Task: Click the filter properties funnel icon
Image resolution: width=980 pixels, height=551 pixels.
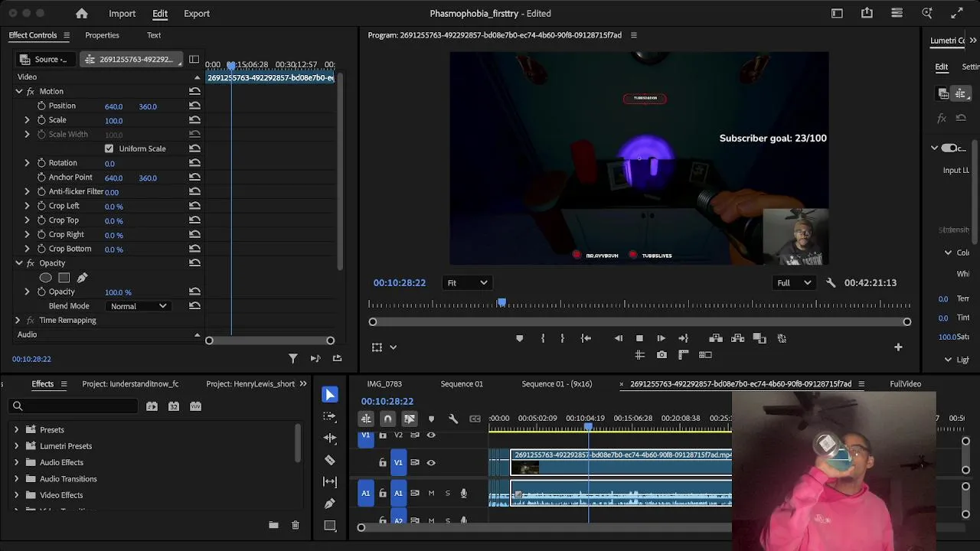Action: (292, 358)
